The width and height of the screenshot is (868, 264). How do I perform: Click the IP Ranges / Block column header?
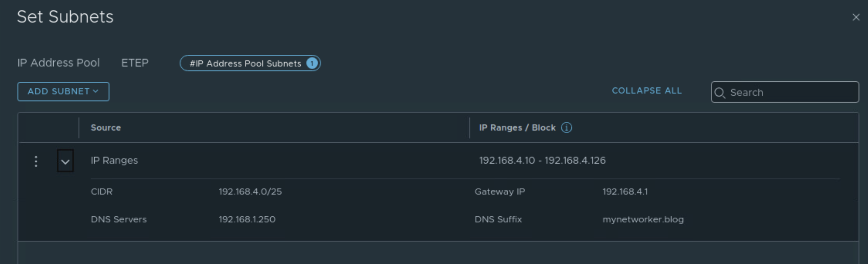tap(517, 128)
